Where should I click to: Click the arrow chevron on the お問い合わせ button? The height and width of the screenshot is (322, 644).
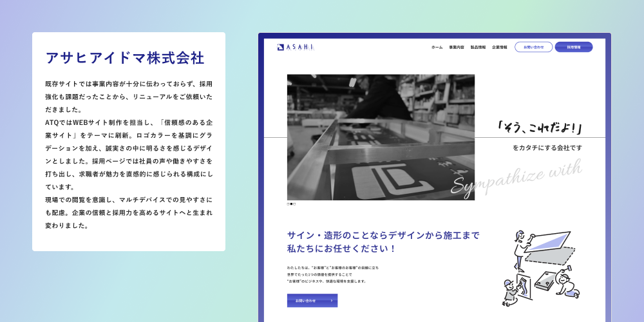(331, 301)
